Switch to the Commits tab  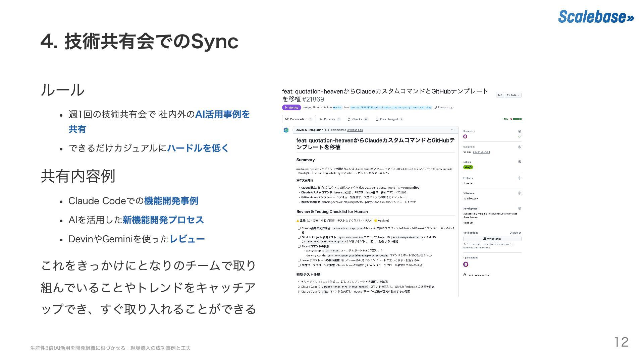pos(329,119)
